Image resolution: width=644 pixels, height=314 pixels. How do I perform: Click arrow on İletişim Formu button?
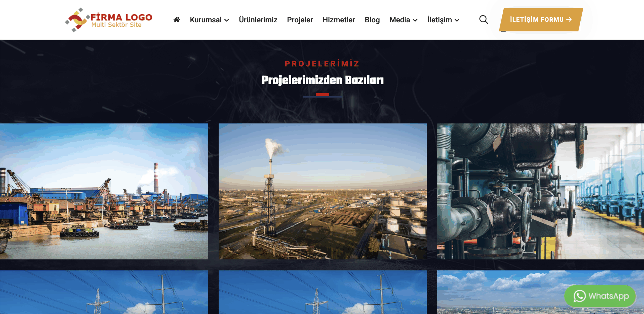[569, 19]
